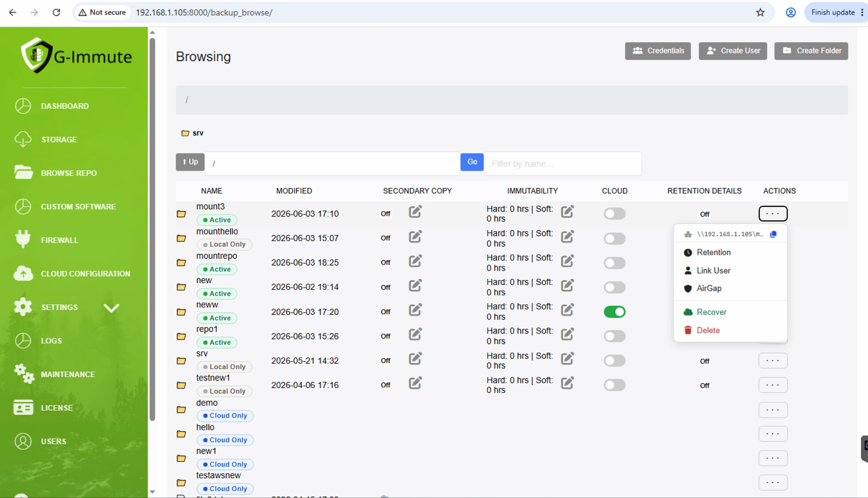Enable cloud toggle for new row
The height and width of the screenshot is (498, 868).
click(614, 287)
